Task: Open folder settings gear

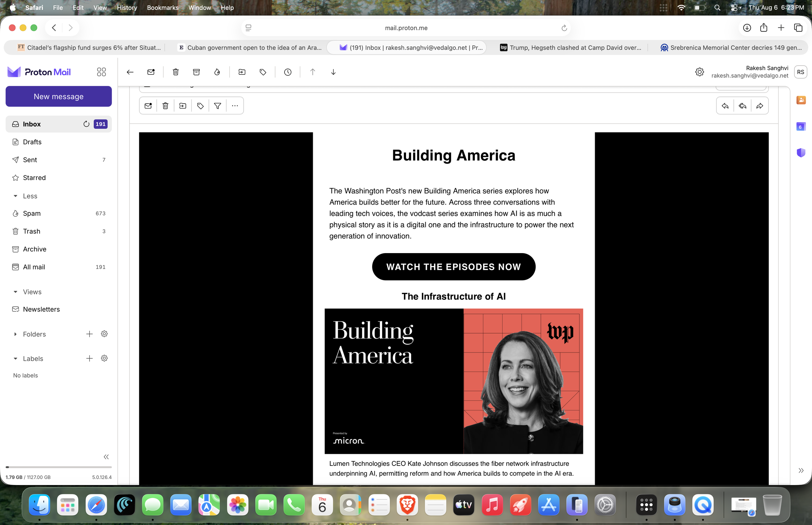Action: click(104, 334)
